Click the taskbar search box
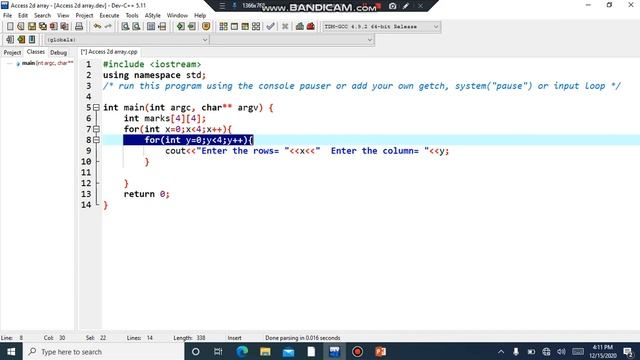640x360 pixels. click(x=104, y=351)
